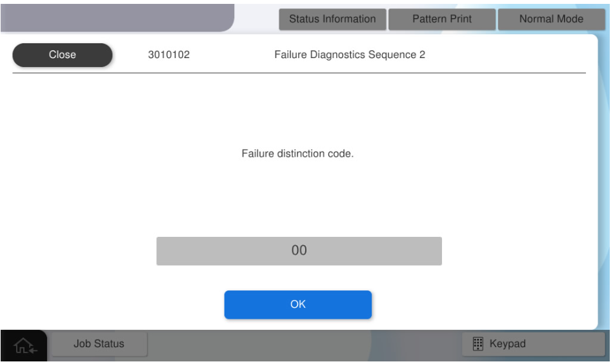
Task: Click blank dialog area above the message
Action: [x=297, y=110]
